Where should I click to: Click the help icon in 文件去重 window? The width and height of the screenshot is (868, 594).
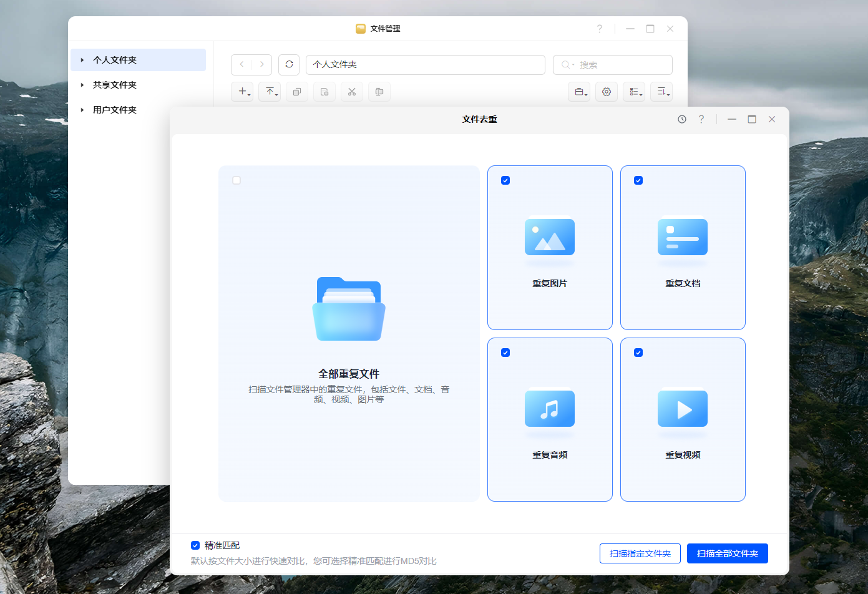(701, 119)
